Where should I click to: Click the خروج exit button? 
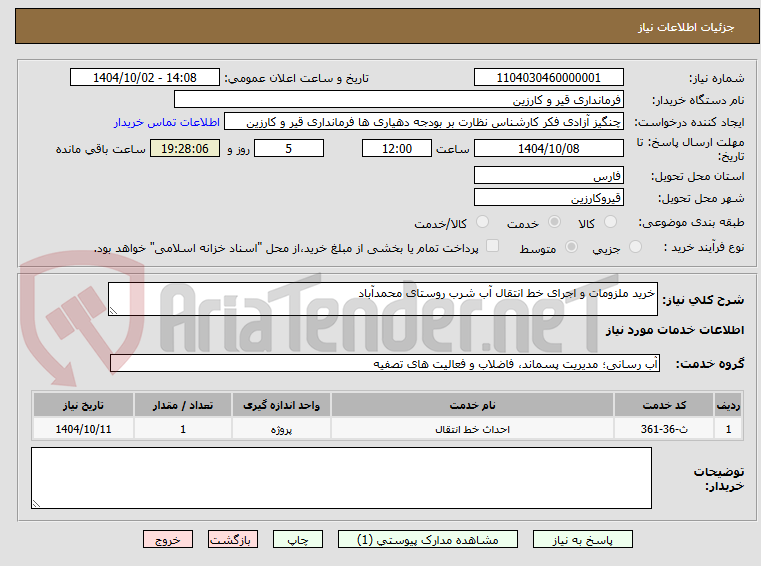click(167, 539)
